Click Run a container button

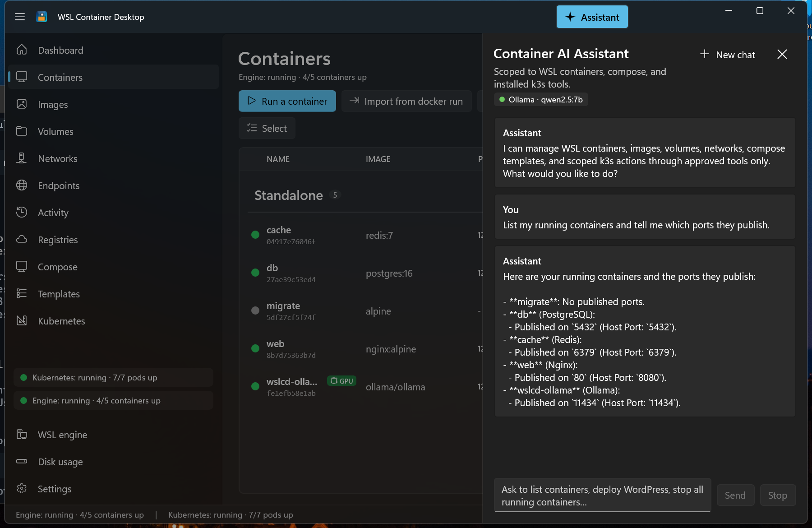point(287,101)
